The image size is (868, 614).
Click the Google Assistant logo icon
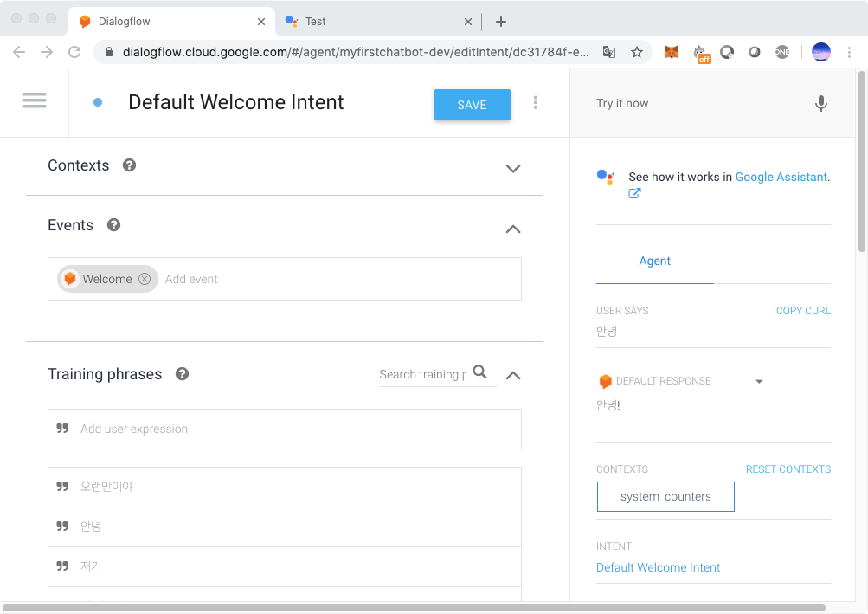[606, 178]
